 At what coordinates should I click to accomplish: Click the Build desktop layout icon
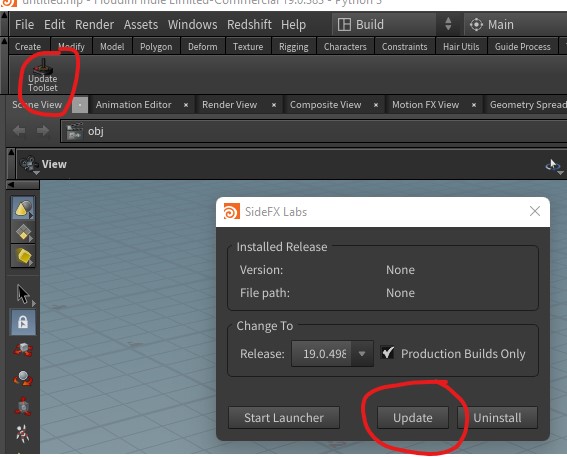[x=344, y=25]
